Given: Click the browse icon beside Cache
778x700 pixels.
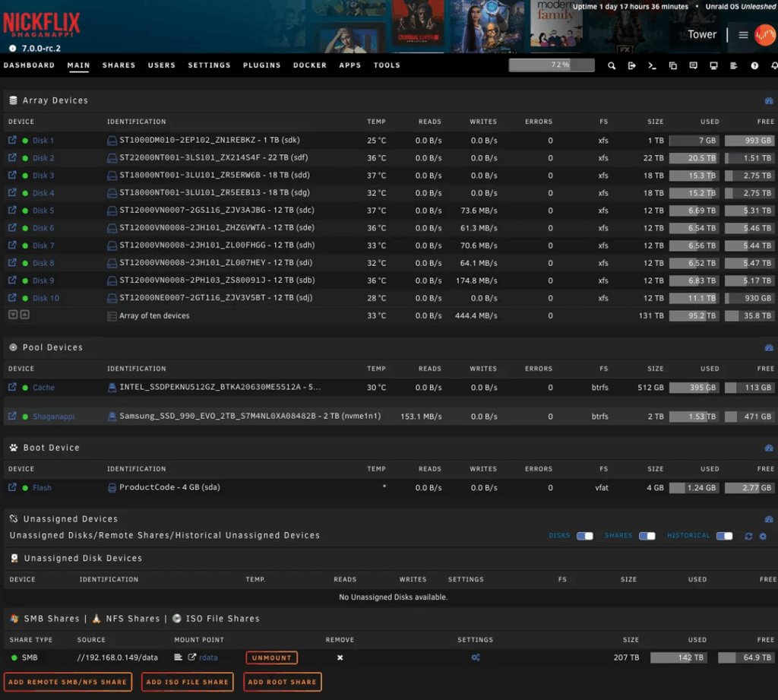Looking at the screenshot, I should (x=12, y=387).
